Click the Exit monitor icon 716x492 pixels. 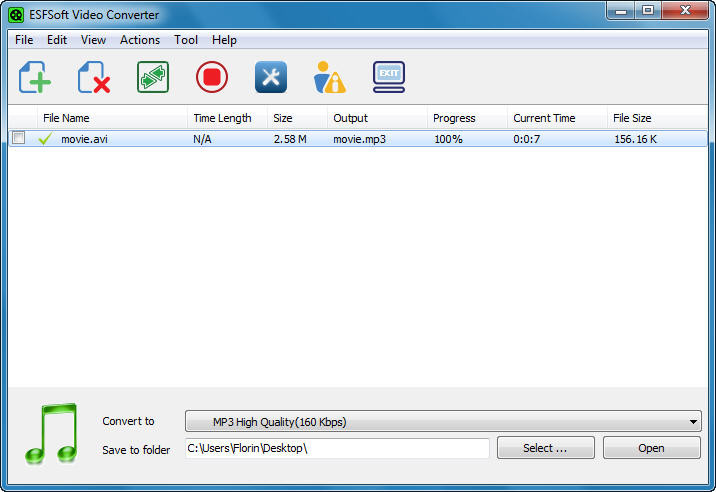[389, 77]
